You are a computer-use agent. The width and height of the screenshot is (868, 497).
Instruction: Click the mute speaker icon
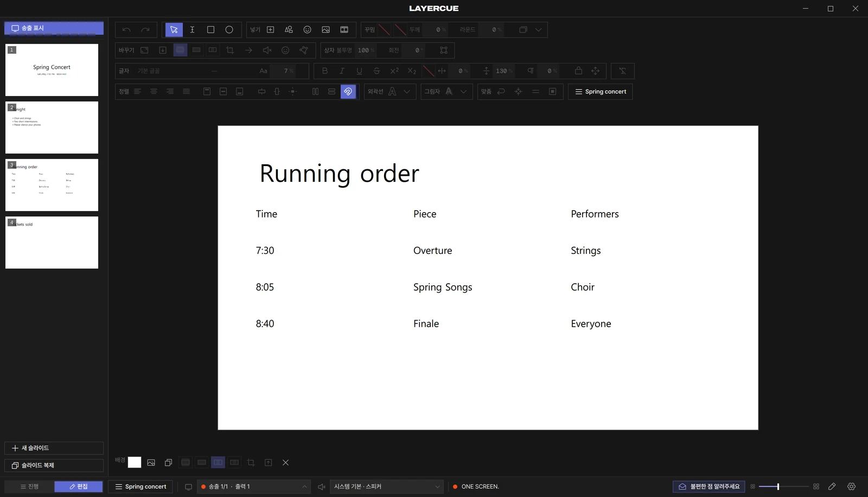click(x=267, y=50)
